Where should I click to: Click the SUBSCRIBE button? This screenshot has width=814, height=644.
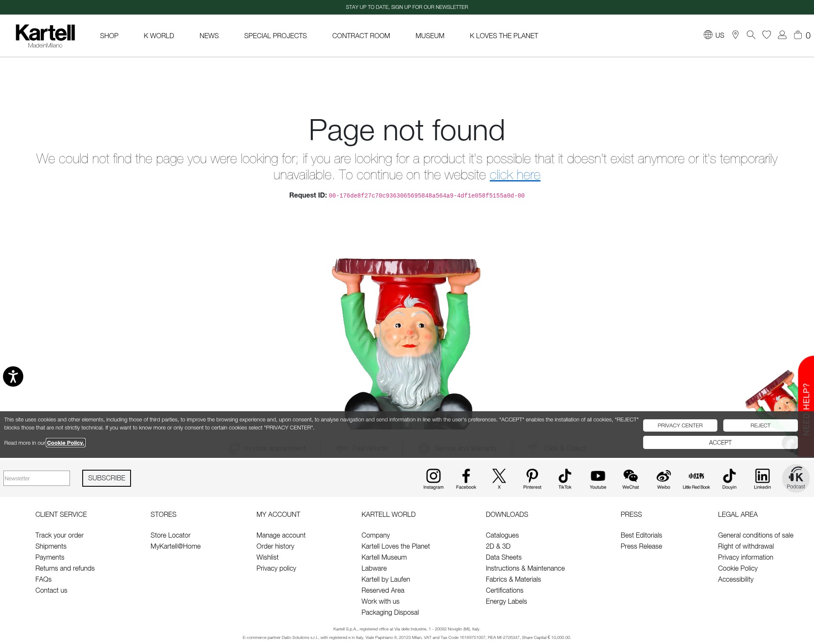tap(106, 478)
